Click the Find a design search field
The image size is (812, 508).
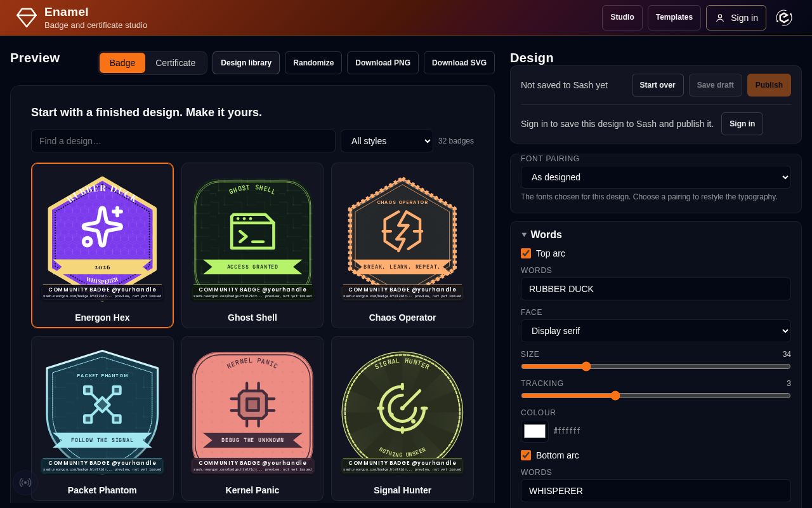(x=183, y=141)
